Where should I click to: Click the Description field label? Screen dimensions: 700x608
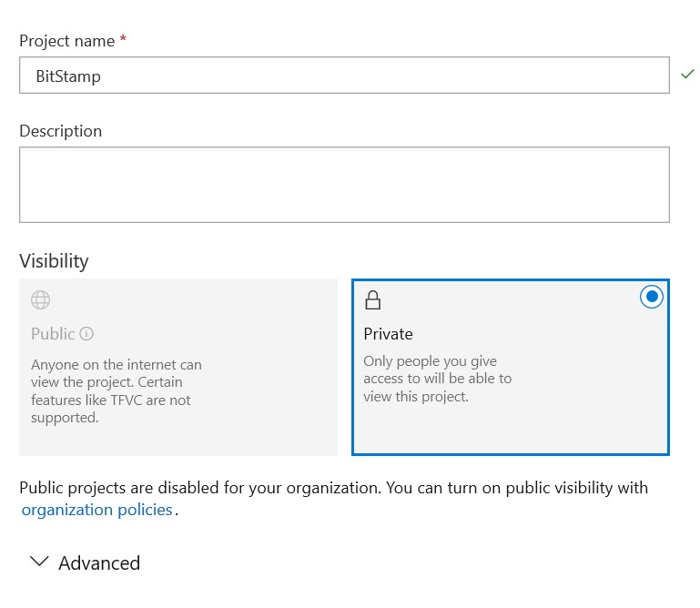[x=61, y=131]
